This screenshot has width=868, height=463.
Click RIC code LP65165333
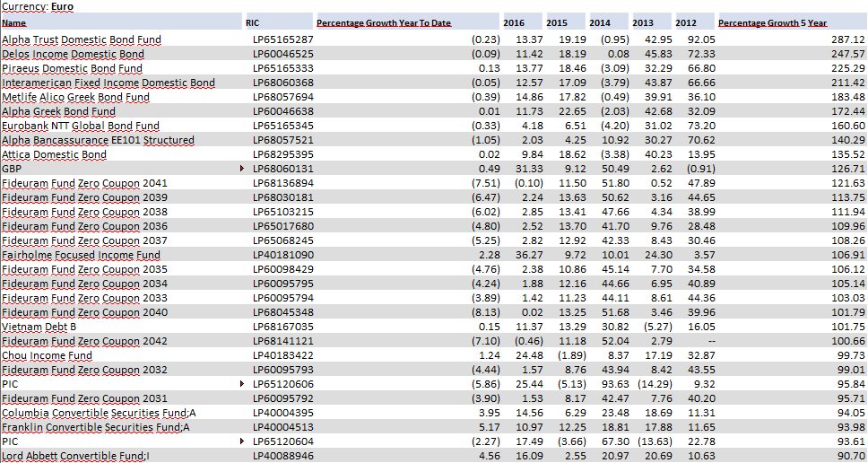tap(282, 69)
